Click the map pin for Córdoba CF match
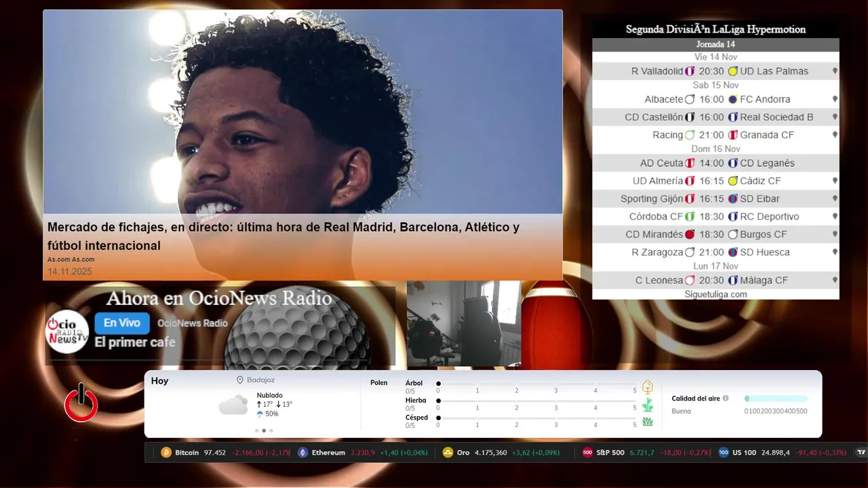The height and width of the screenshot is (488, 868). 835,217
